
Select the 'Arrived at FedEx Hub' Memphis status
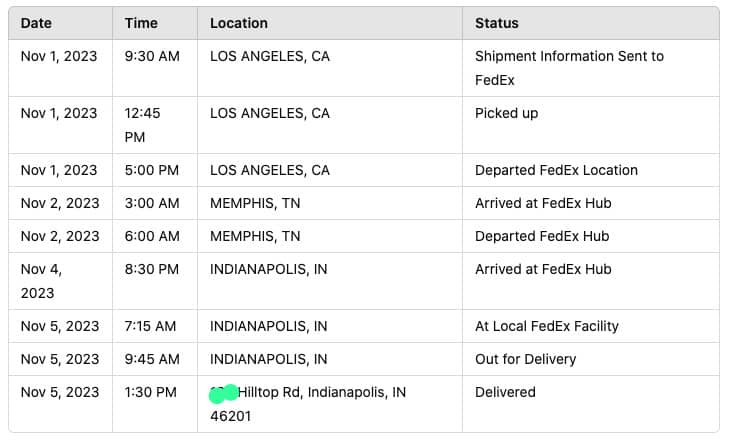point(543,203)
